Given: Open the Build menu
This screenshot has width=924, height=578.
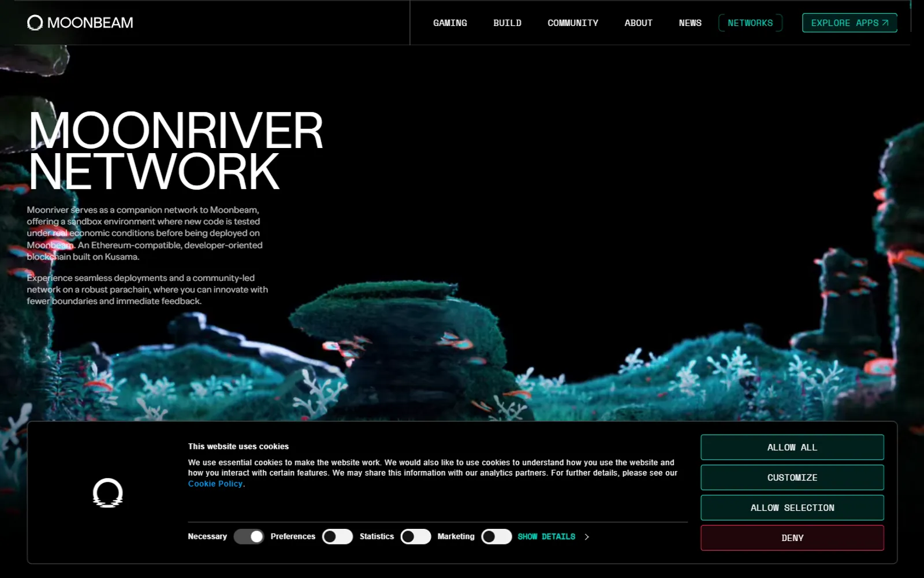Looking at the screenshot, I should coord(507,23).
